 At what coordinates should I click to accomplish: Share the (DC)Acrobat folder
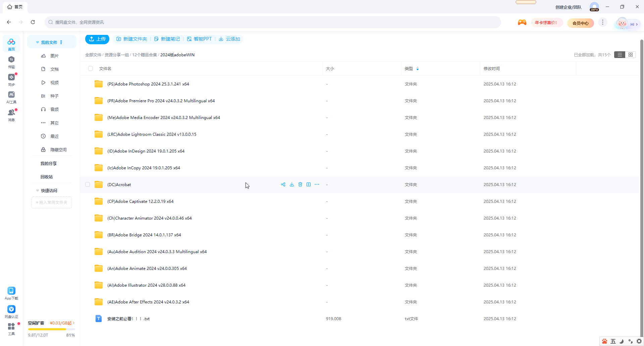click(x=283, y=184)
